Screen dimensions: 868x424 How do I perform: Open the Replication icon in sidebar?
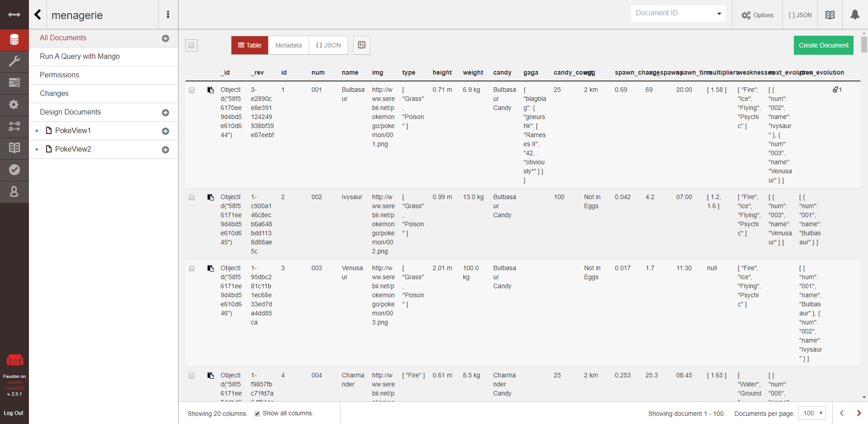(x=14, y=126)
